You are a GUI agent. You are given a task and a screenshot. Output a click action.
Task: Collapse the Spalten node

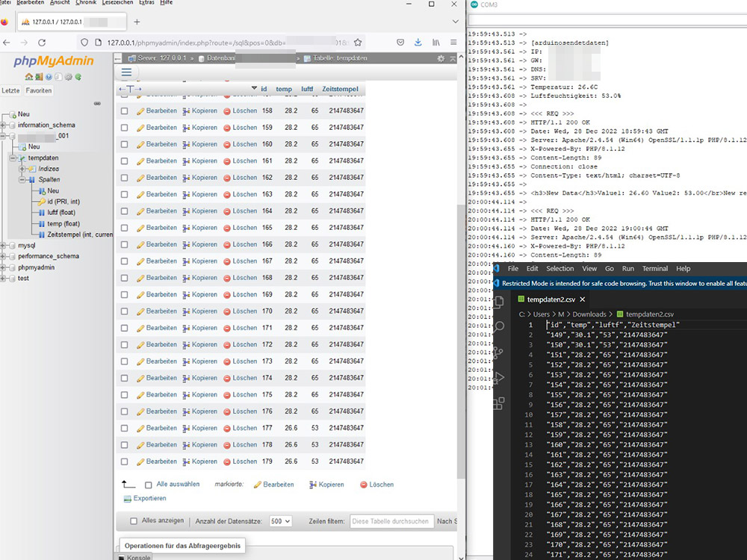coord(22,179)
